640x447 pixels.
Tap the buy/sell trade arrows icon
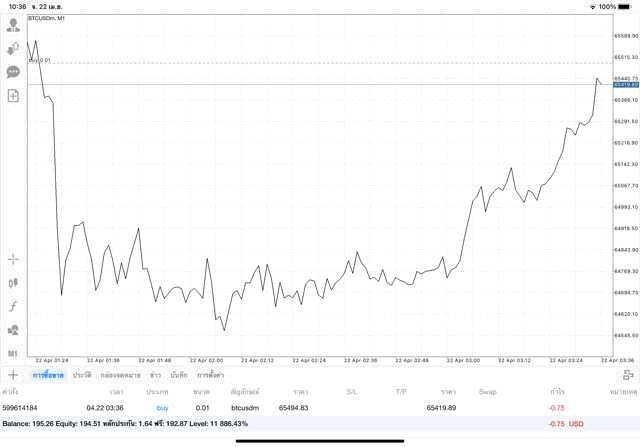13,48
